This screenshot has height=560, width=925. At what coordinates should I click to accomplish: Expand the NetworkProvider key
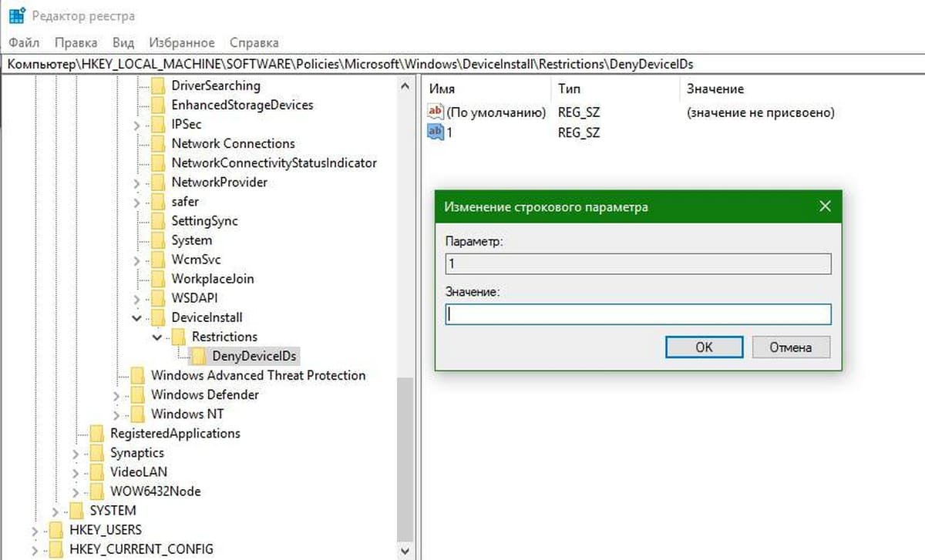[137, 182]
